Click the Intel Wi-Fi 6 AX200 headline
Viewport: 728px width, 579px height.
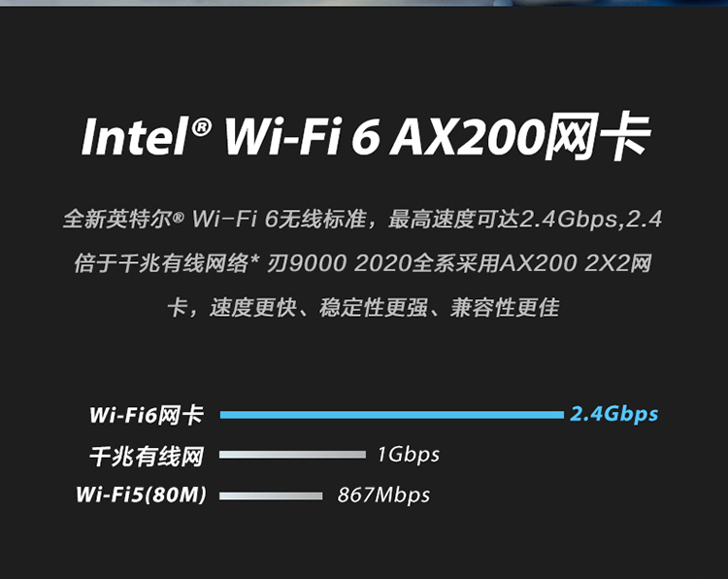click(365, 136)
